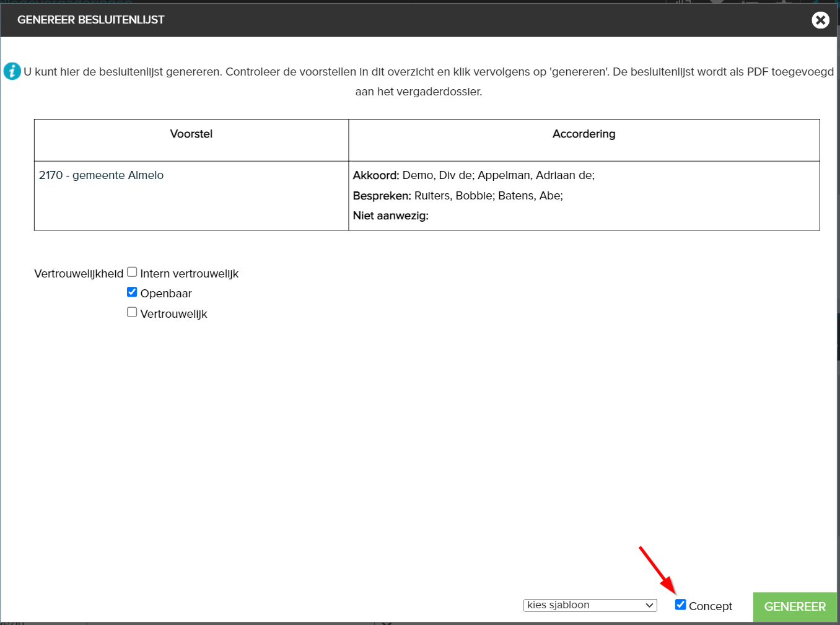
Task: Click the blue info icon
Action: [12, 71]
